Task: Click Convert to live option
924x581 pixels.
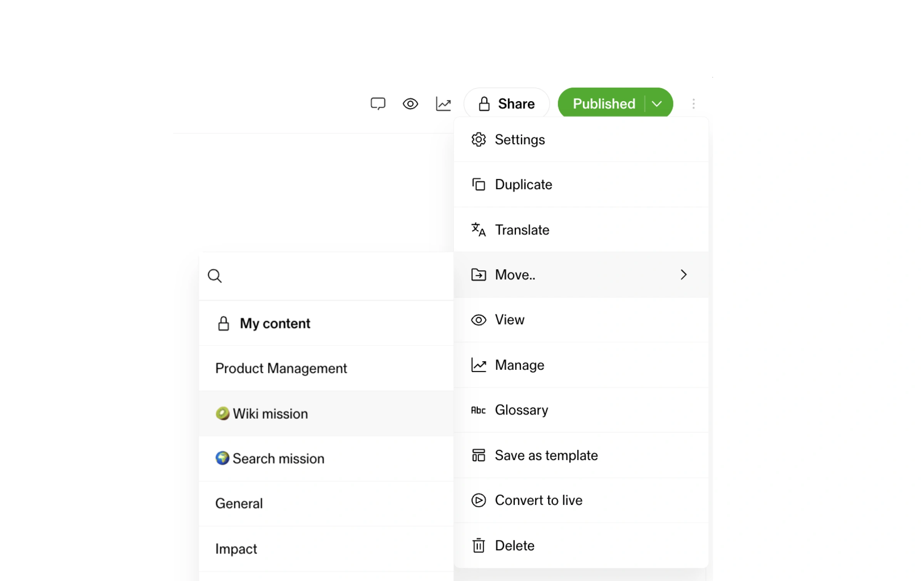Action: tap(538, 500)
